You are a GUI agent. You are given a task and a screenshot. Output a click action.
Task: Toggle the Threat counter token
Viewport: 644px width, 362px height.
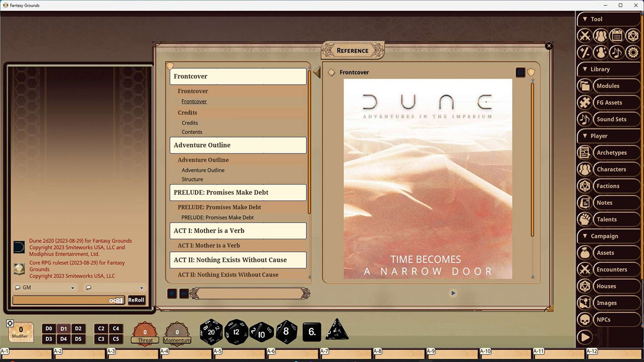click(145, 332)
